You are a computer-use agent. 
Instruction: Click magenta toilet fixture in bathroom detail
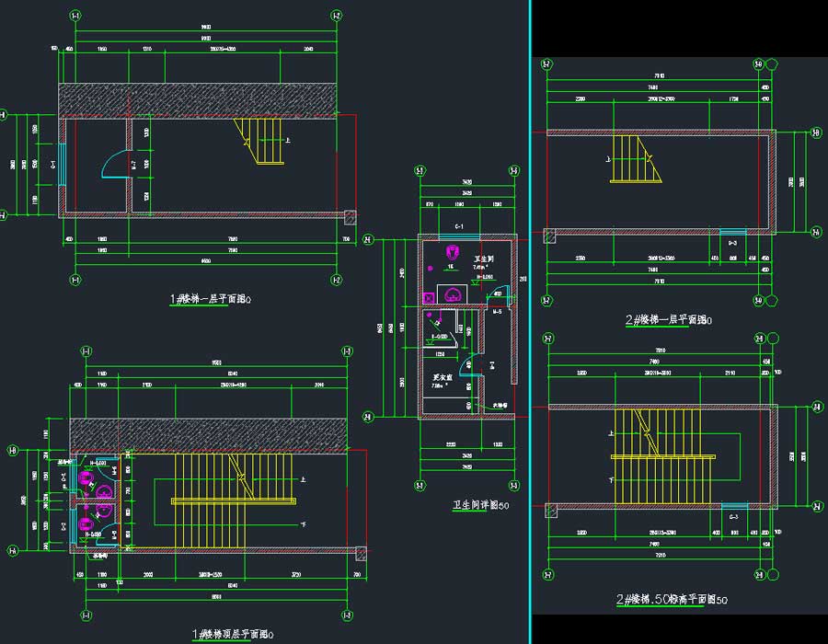[x=453, y=251]
